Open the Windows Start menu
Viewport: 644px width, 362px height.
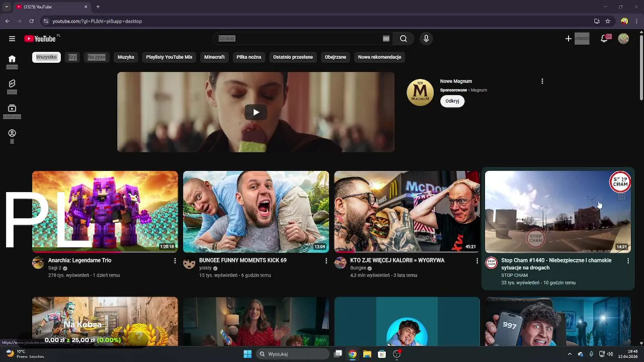[248, 354]
